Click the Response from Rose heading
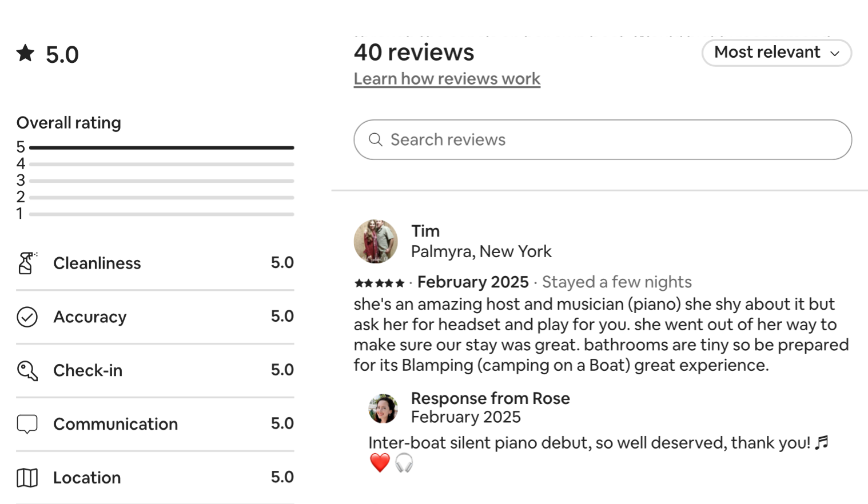Screen dimensions: 868x504 [x=490, y=398]
